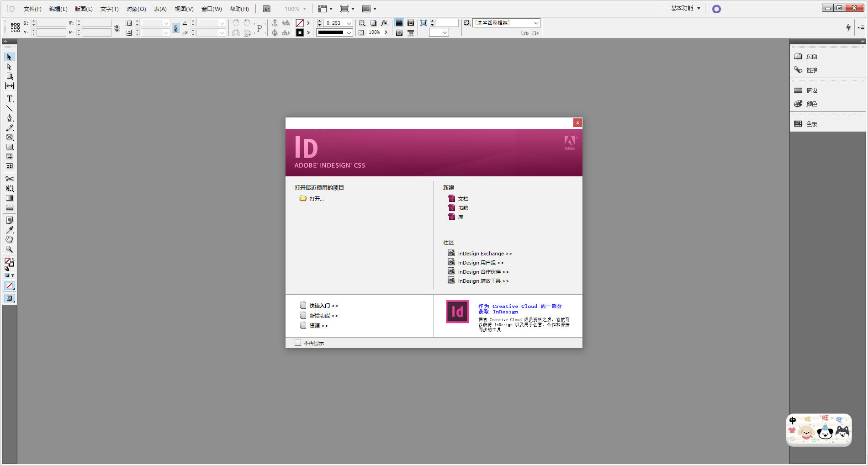Open the InDesign Exchange >> link
This screenshot has height=466, width=868.
pos(485,254)
